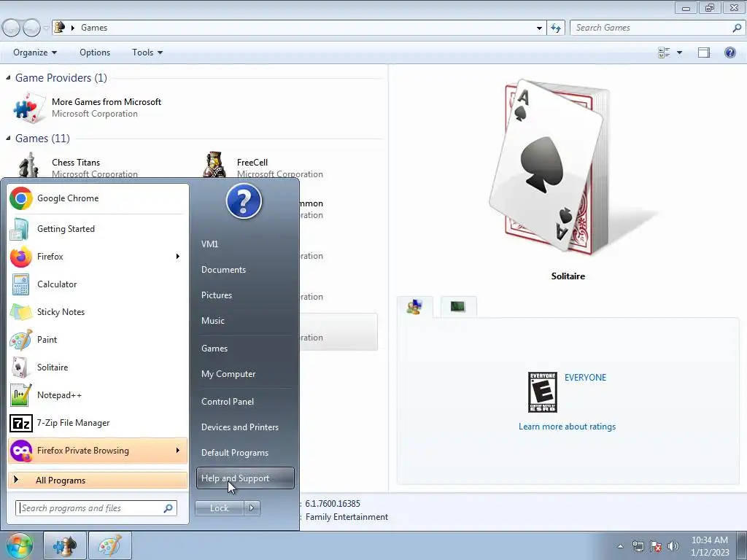Click the Lock button
This screenshot has height=560, width=747.
click(220, 508)
